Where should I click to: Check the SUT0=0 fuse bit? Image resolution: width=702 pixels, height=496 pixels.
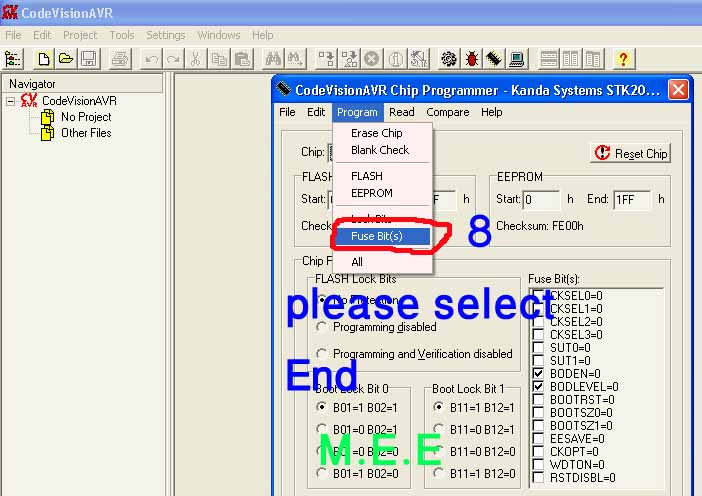pos(538,347)
